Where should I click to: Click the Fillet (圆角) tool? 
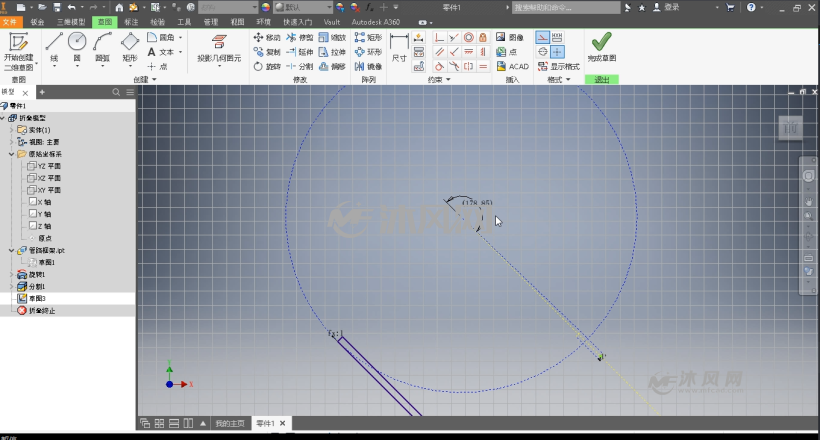pos(161,37)
